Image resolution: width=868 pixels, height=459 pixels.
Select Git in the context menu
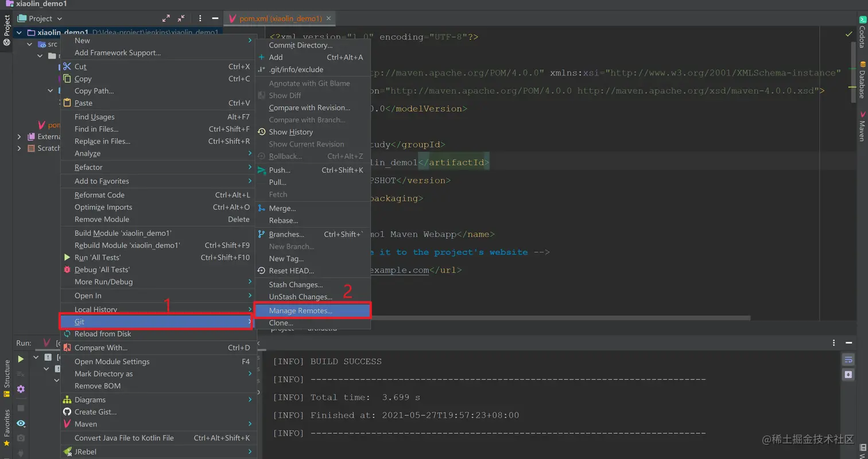click(x=157, y=322)
